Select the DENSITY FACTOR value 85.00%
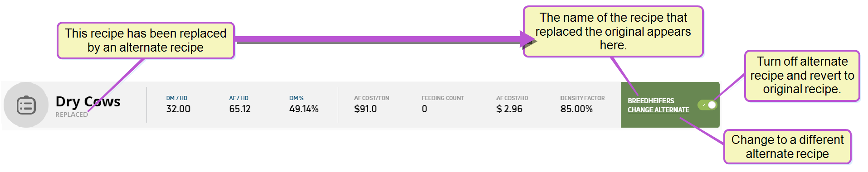Viewport: 868px width, 172px height. coord(576,109)
